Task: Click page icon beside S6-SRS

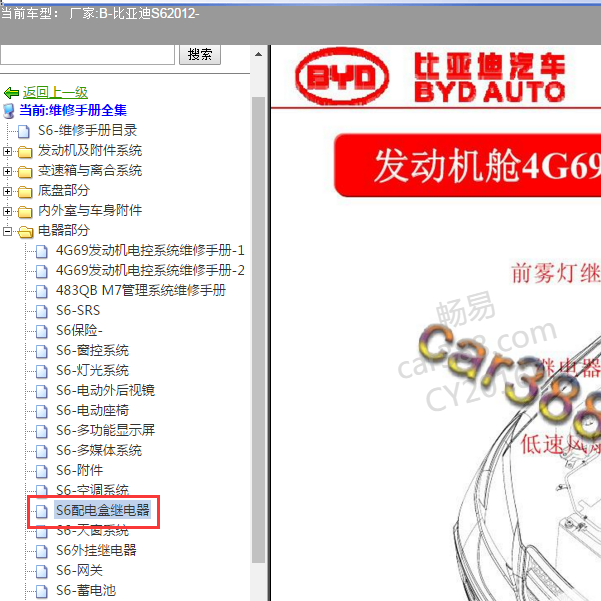Action: coord(42,311)
